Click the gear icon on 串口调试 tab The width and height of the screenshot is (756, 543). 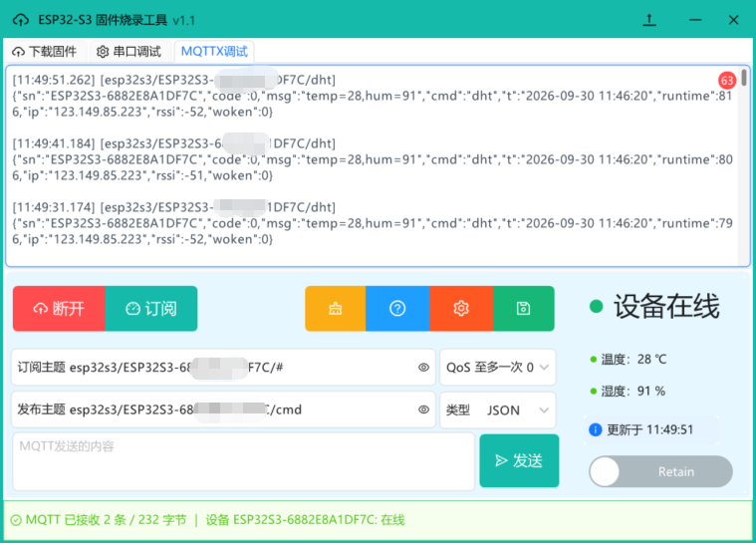pyautogui.click(x=103, y=52)
